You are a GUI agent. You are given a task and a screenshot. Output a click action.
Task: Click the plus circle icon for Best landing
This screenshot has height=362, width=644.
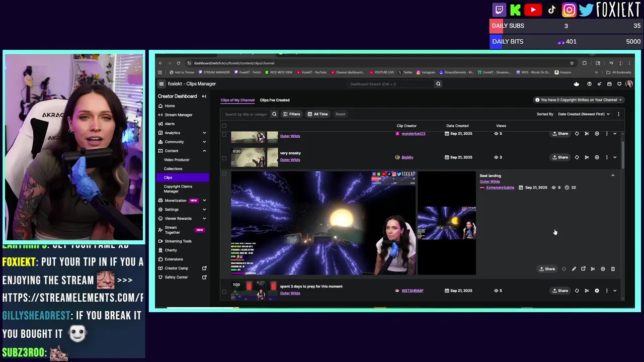pyautogui.click(x=603, y=269)
